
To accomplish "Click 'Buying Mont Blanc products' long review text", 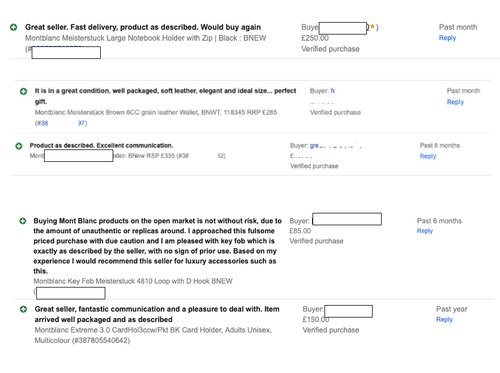I will click(x=157, y=246).
